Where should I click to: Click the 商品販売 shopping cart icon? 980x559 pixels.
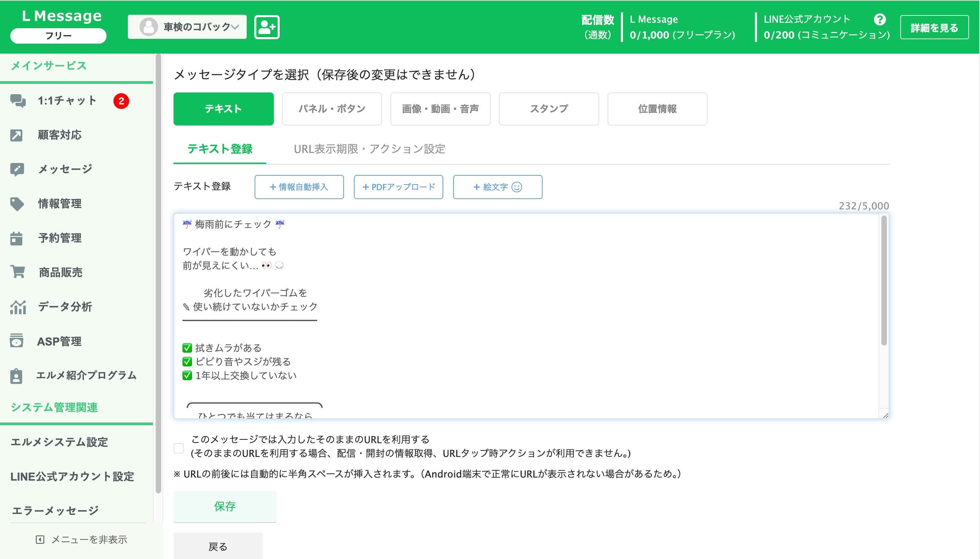coord(18,272)
